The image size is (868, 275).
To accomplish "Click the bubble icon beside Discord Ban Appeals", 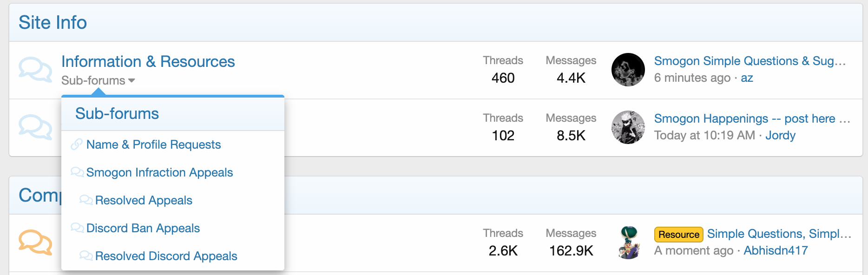I will [x=77, y=228].
